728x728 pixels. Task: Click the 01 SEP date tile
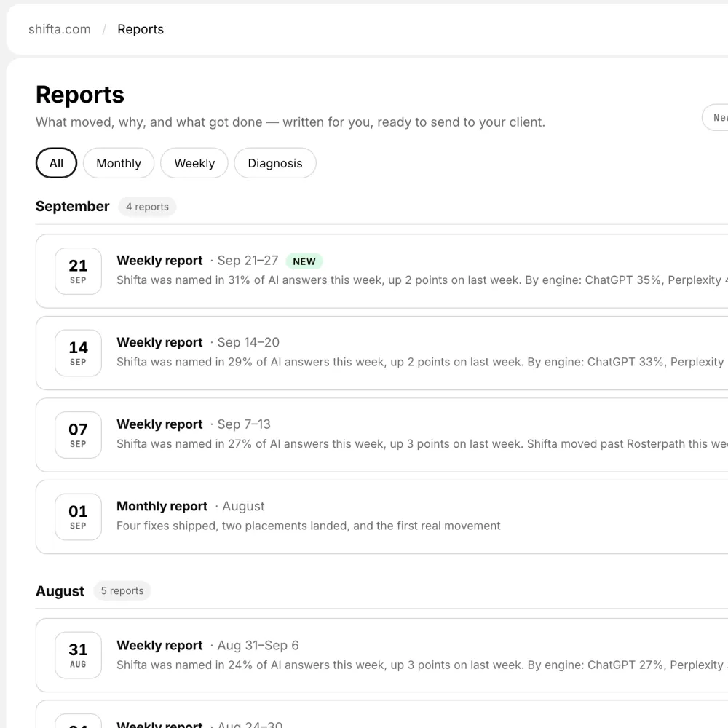click(78, 517)
